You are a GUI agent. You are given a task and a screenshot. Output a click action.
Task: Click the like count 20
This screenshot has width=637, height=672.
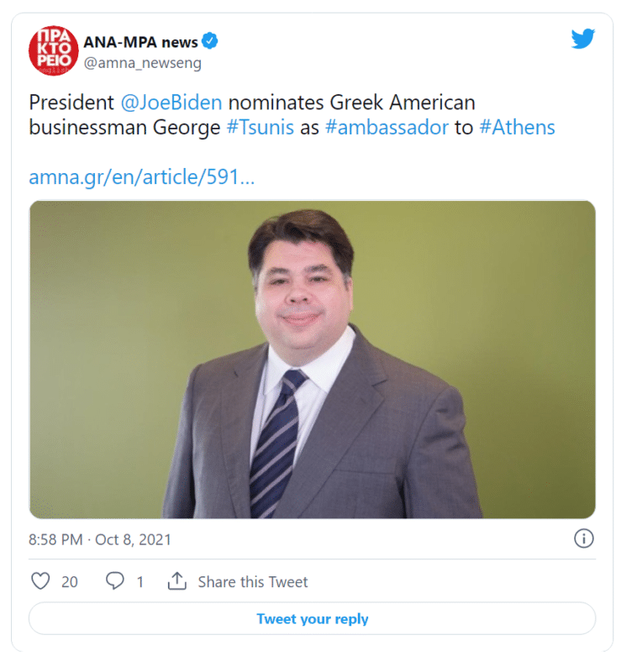70,582
